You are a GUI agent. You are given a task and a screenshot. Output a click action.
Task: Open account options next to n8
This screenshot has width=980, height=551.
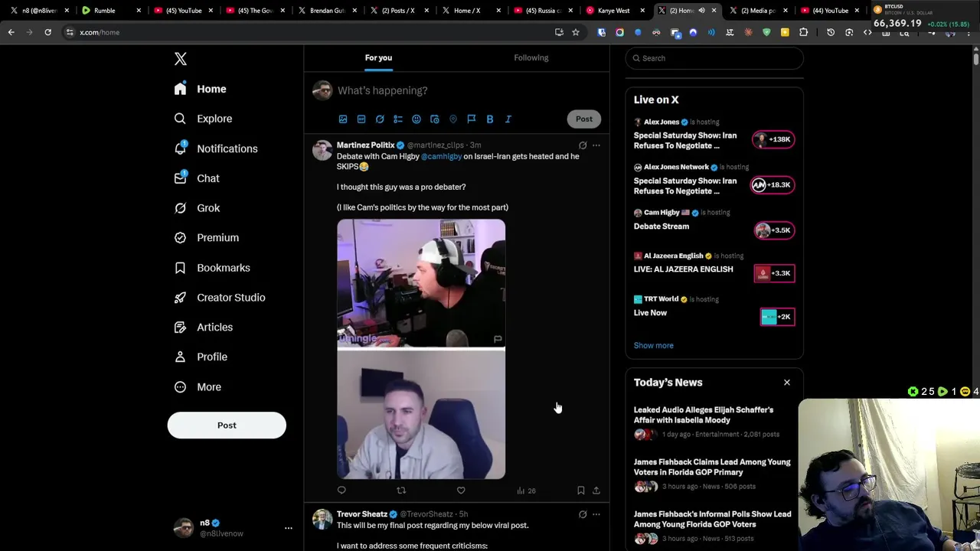click(289, 528)
